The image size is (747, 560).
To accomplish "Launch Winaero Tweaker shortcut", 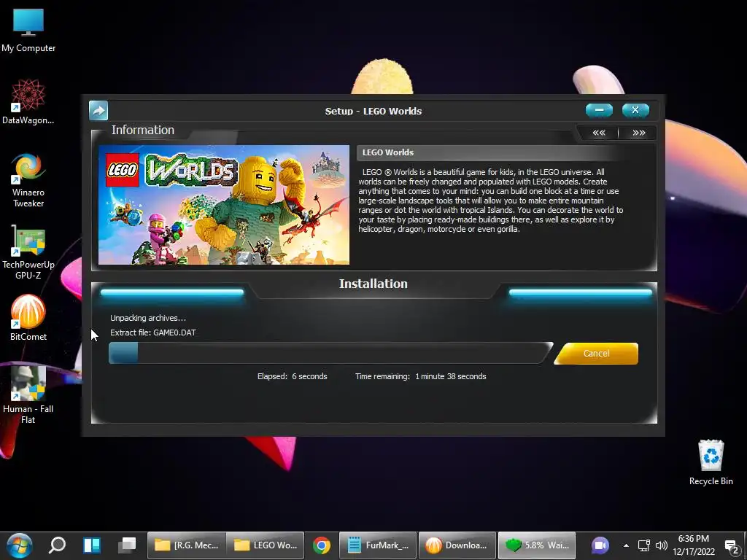I will pos(28,181).
